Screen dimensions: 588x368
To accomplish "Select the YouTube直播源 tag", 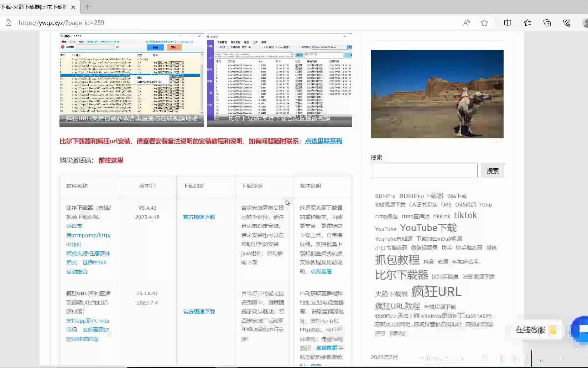I will tap(394, 239).
